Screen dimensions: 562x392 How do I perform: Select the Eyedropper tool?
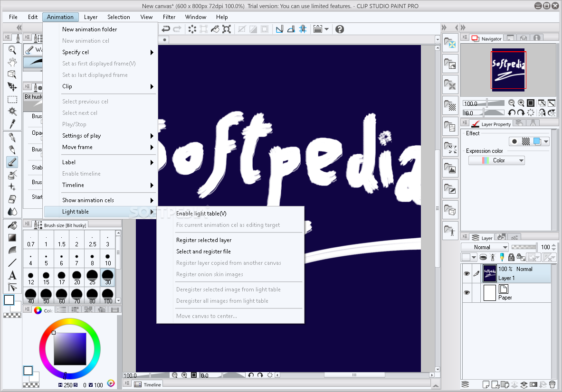[12, 123]
